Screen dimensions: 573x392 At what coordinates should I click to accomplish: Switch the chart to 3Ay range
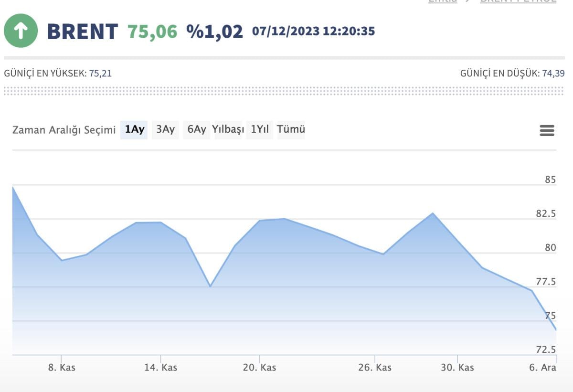click(x=165, y=129)
